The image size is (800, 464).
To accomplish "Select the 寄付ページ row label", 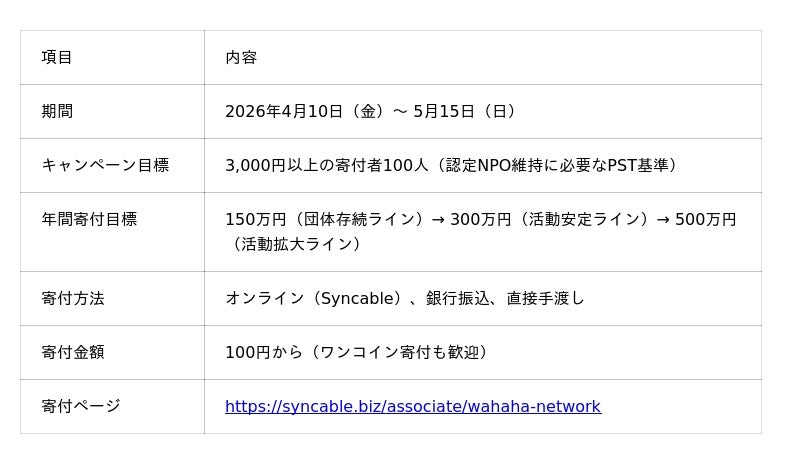I will click(81, 406).
